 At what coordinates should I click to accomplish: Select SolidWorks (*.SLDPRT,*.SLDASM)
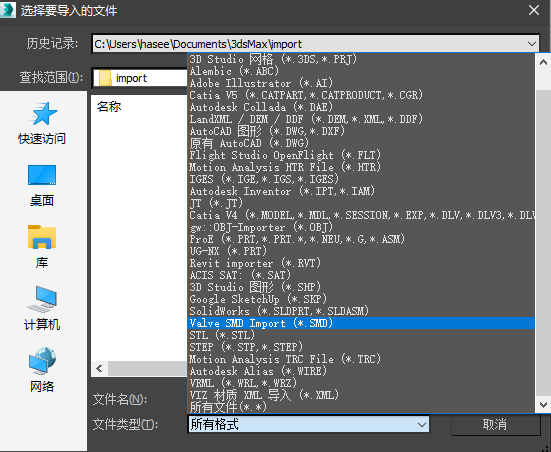pyautogui.click(x=361, y=311)
